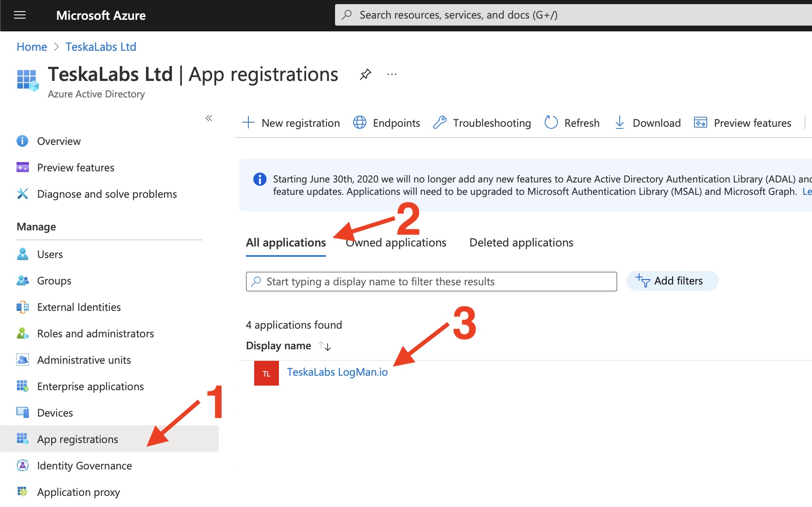Open TeskaLabs Ltd breadcrumb link

[x=101, y=47]
